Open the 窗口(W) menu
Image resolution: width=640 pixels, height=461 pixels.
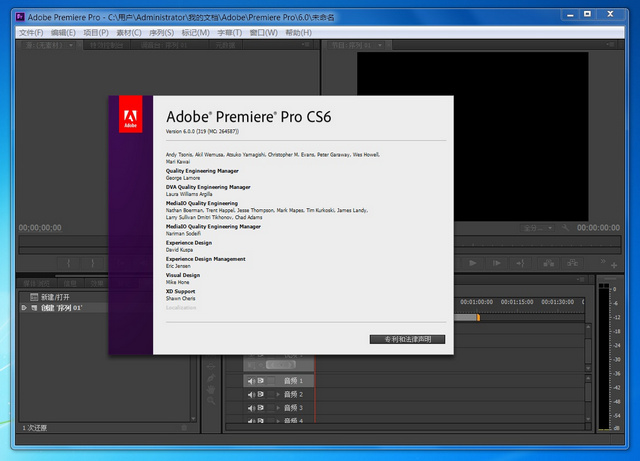tap(264, 32)
